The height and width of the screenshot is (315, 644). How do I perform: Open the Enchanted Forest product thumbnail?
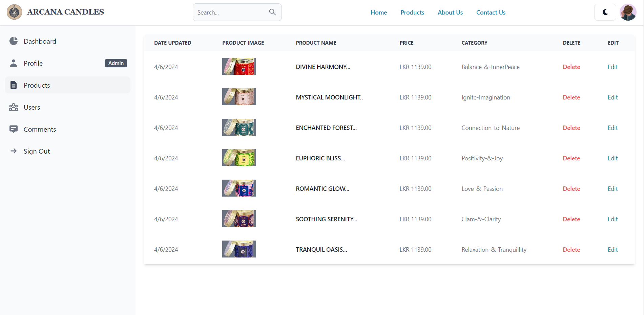click(239, 127)
